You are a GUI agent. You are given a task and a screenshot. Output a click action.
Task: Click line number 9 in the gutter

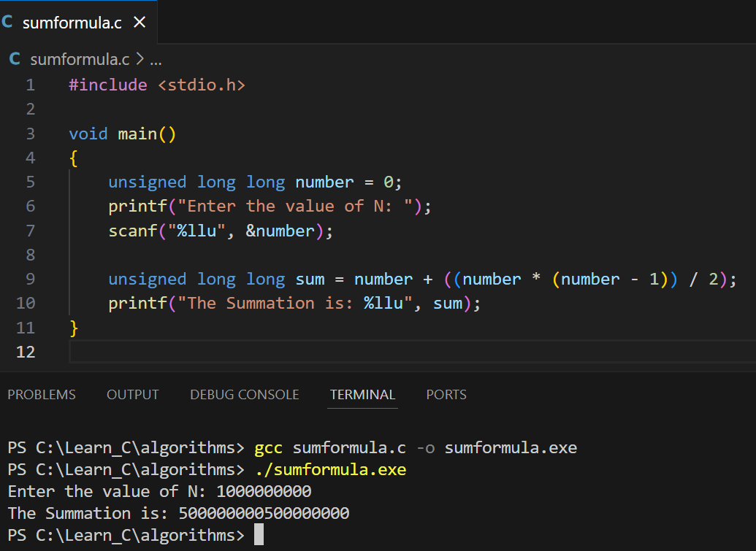[x=31, y=279]
